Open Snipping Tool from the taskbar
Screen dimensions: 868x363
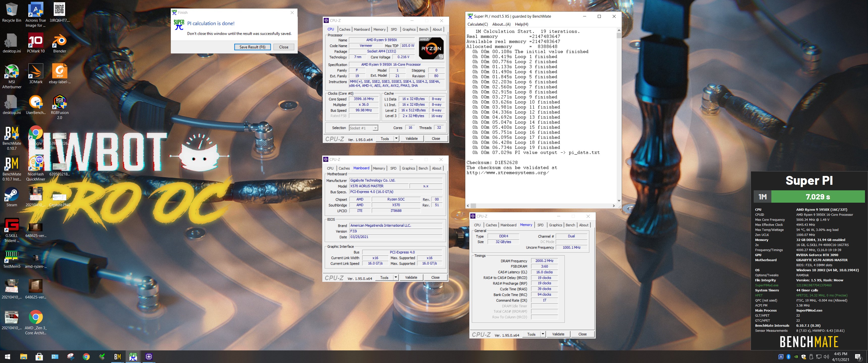[x=70, y=357]
